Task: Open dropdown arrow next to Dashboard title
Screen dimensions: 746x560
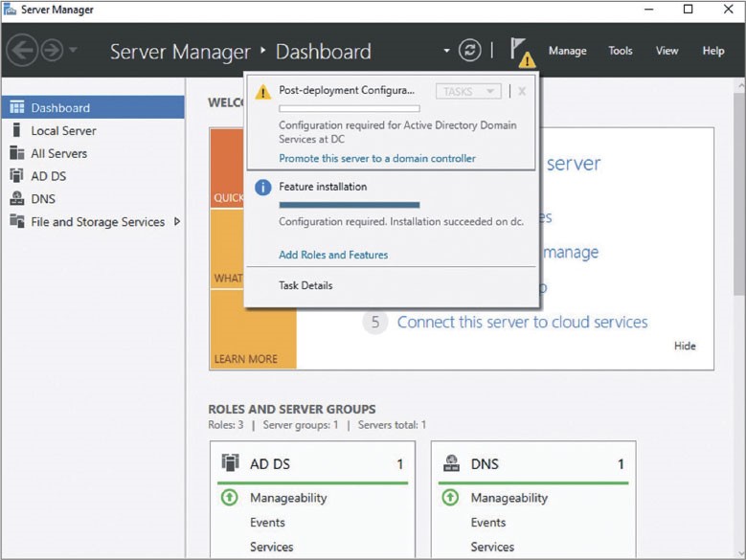Action: pos(445,51)
